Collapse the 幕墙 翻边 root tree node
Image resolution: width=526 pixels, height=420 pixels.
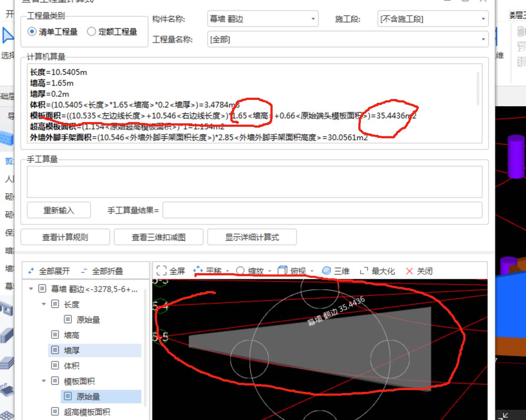coord(31,289)
